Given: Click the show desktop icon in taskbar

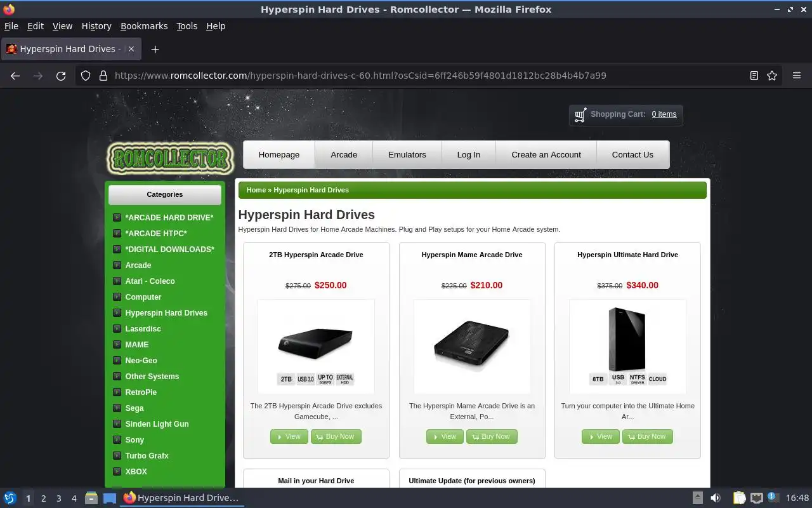Looking at the screenshot, I should pyautogui.click(x=110, y=498).
